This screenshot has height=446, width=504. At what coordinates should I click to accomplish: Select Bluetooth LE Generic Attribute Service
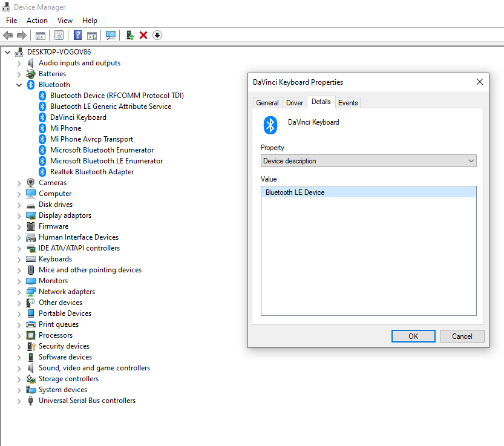pyautogui.click(x=111, y=107)
